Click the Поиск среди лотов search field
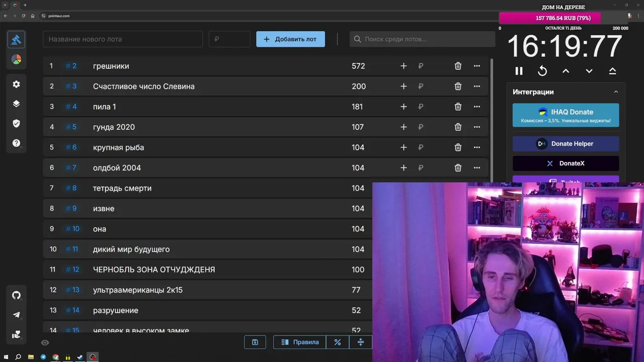644x362 pixels. pos(422,39)
